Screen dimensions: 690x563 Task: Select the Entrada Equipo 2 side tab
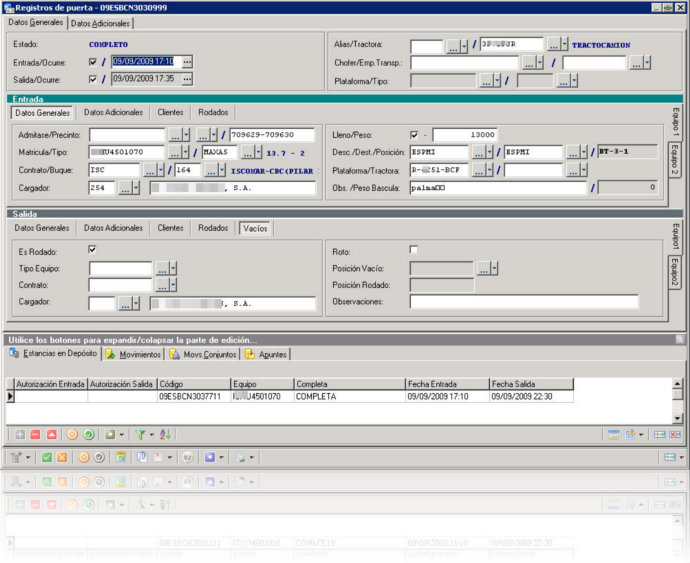[675, 159]
